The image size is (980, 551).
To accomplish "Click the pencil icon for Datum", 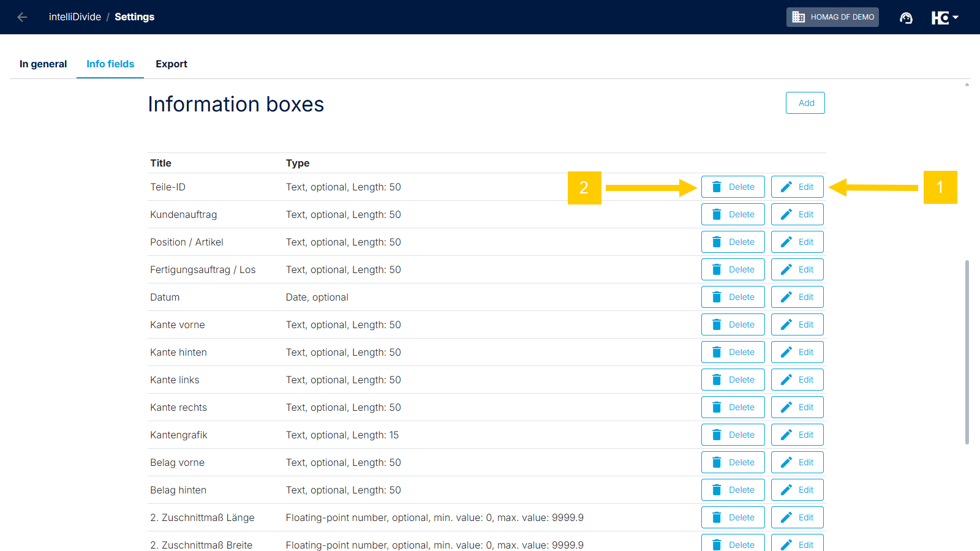I will [x=786, y=297].
